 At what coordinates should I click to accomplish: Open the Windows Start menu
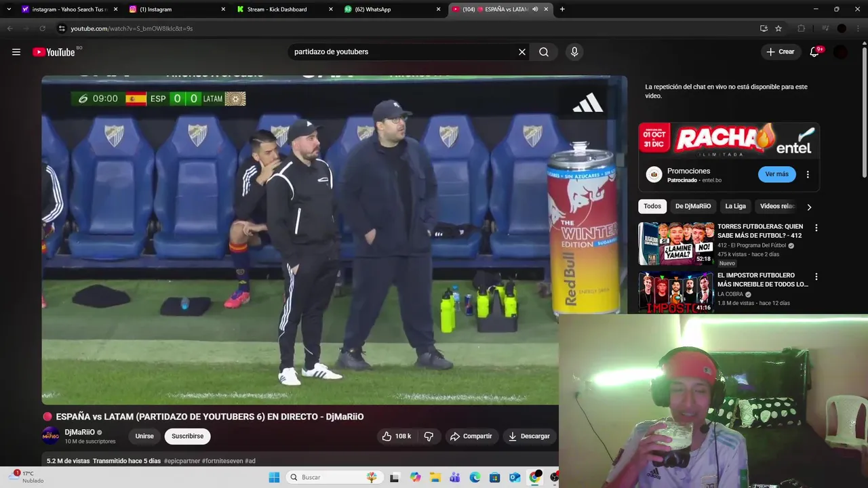point(274,477)
